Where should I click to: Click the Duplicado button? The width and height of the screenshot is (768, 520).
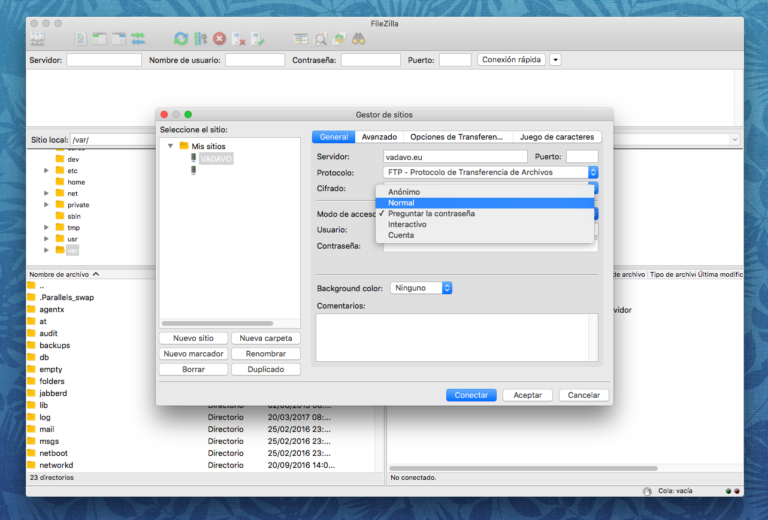pyautogui.click(x=265, y=369)
